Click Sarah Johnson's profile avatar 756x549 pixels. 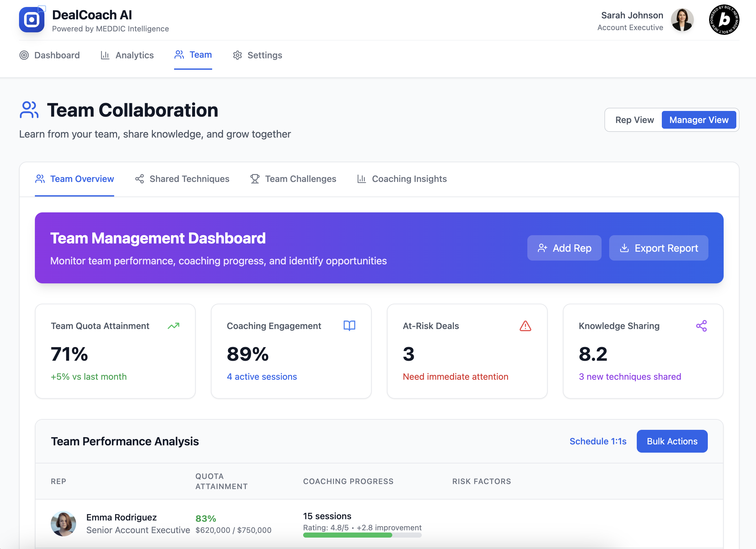point(682,20)
